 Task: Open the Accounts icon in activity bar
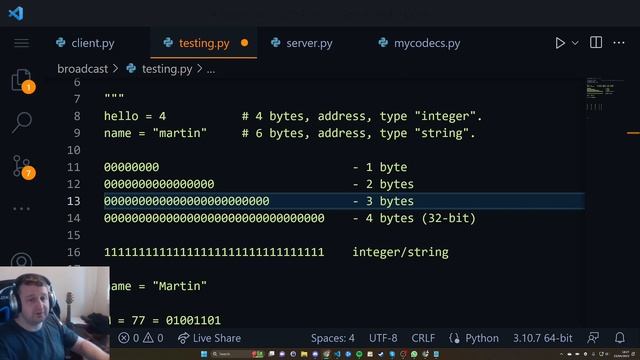(x=22, y=260)
